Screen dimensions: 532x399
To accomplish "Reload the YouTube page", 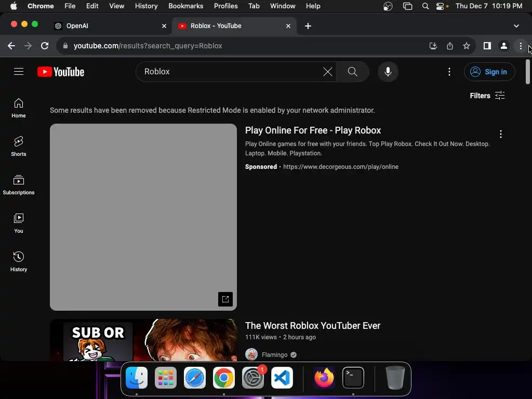I will coord(45,46).
